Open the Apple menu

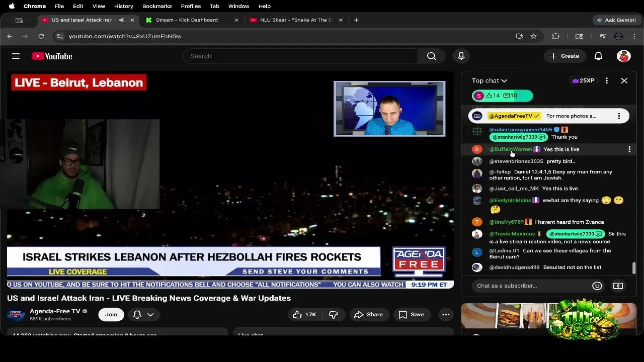click(12, 6)
